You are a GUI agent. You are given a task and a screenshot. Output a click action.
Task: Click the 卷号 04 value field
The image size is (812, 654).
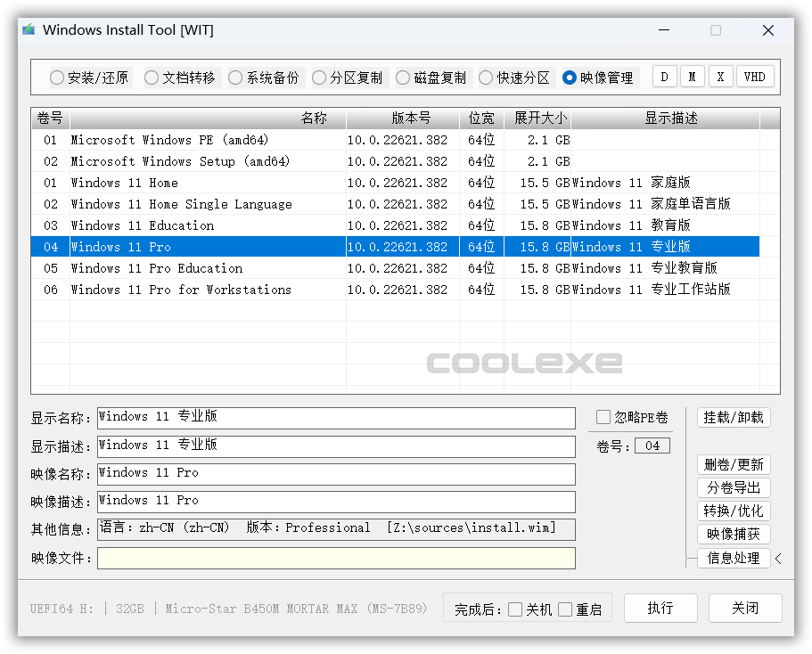pos(652,446)
